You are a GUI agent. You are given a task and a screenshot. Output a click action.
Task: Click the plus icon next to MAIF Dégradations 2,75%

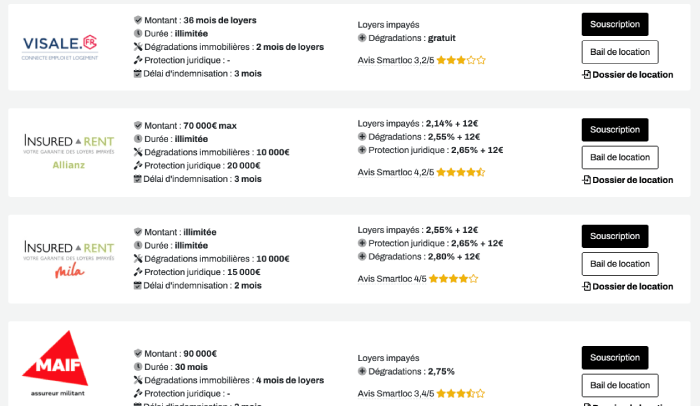[362, 371]
